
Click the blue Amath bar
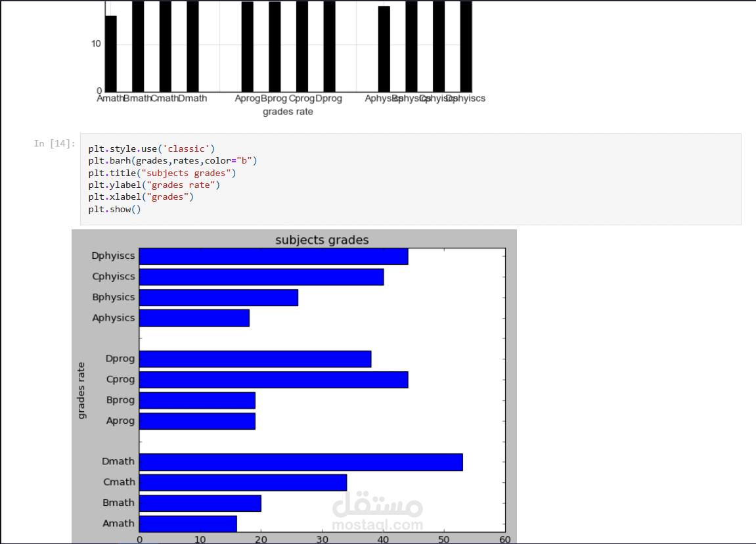coord(188,524)
